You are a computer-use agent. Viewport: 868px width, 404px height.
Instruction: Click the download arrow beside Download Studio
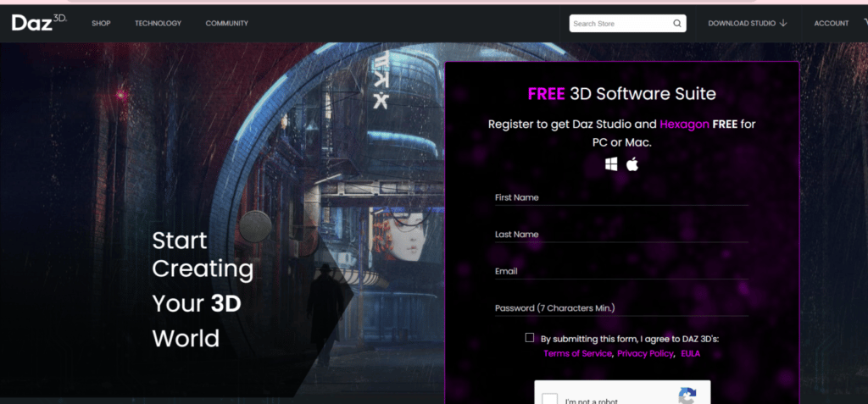coord(783,23)
